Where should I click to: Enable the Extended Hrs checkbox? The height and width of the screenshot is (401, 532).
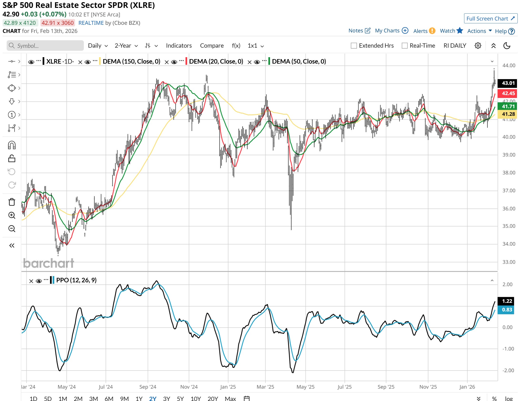tap(354, 46)
